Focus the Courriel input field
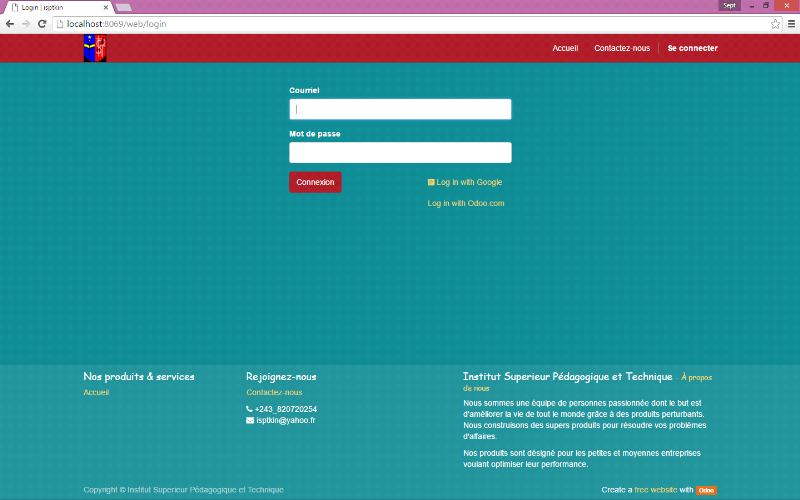The height and width of the screenshot is (500, 800). point(400,109)
